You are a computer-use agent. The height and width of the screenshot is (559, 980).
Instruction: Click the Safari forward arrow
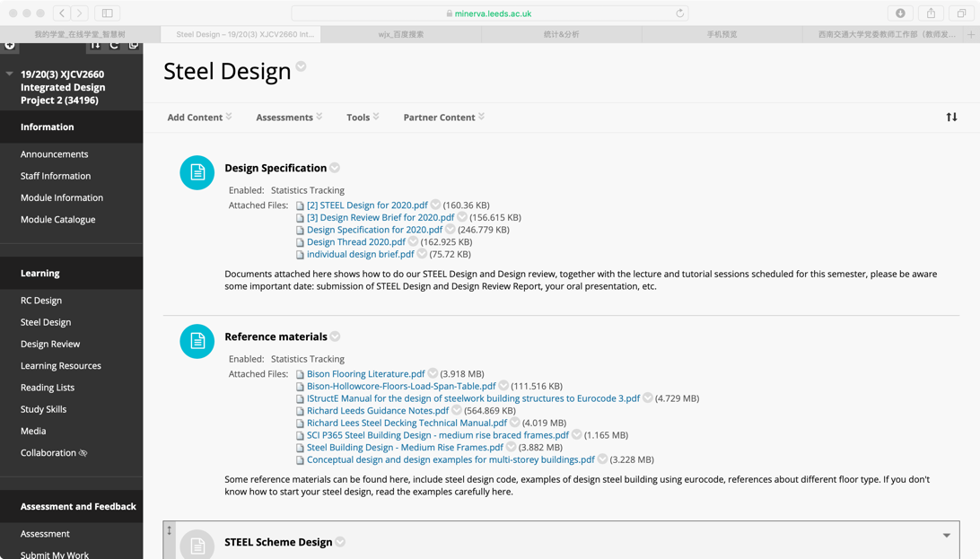[79, 13]
